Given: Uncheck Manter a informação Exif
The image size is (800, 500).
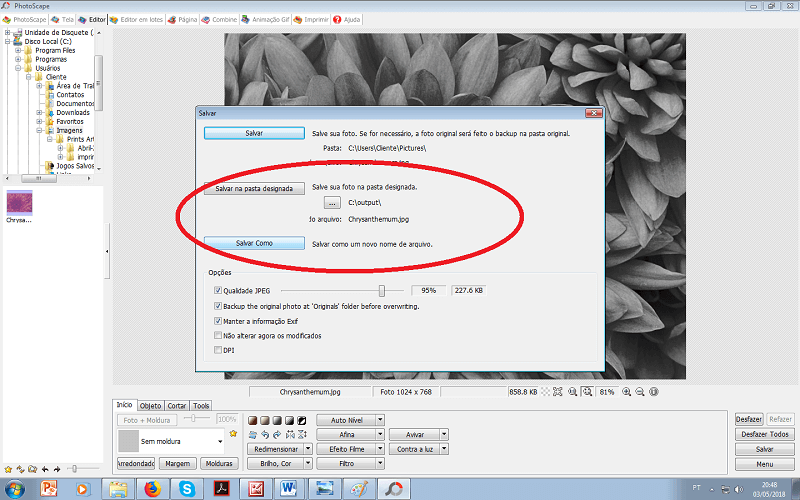Looking at the screenshot, I should pyautogui.click(x=218, y=321).
